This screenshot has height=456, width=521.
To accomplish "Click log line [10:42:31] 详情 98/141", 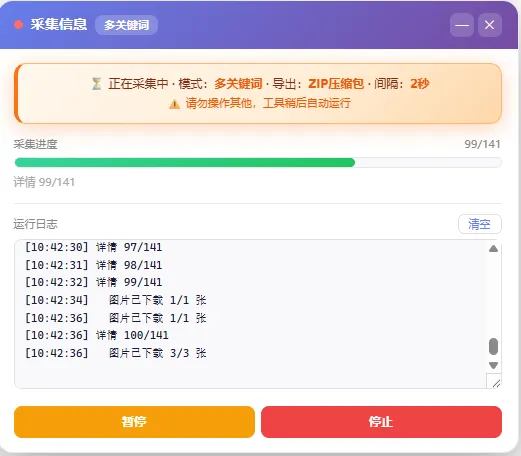I will pos(94,265).
